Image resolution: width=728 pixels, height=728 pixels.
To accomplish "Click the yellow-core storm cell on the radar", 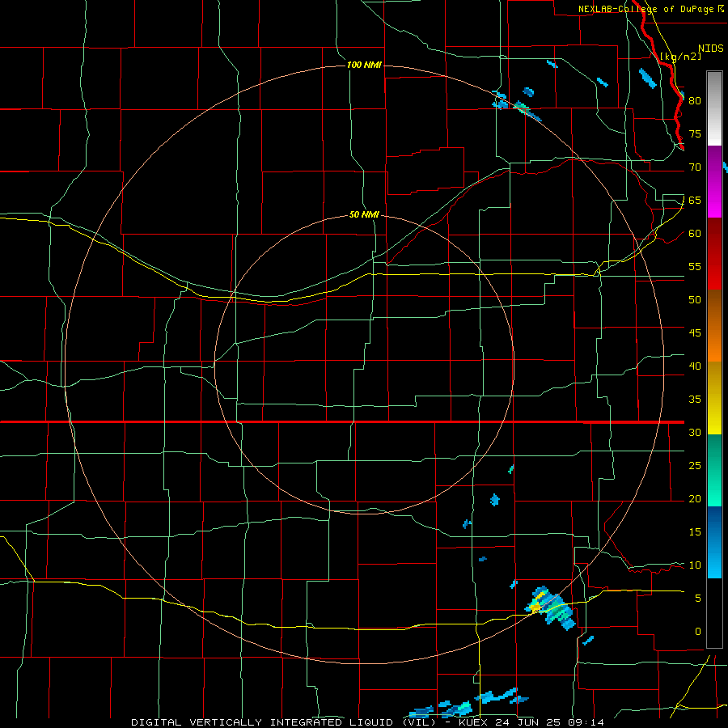I will point(551,607).
